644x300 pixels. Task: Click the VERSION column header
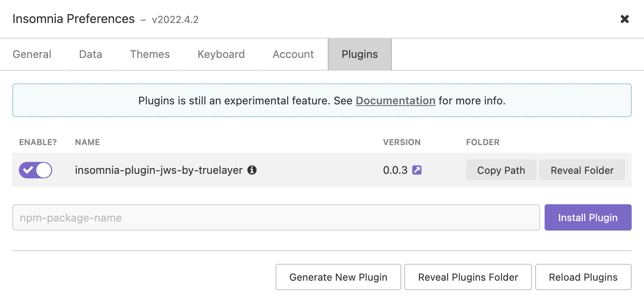402,142
